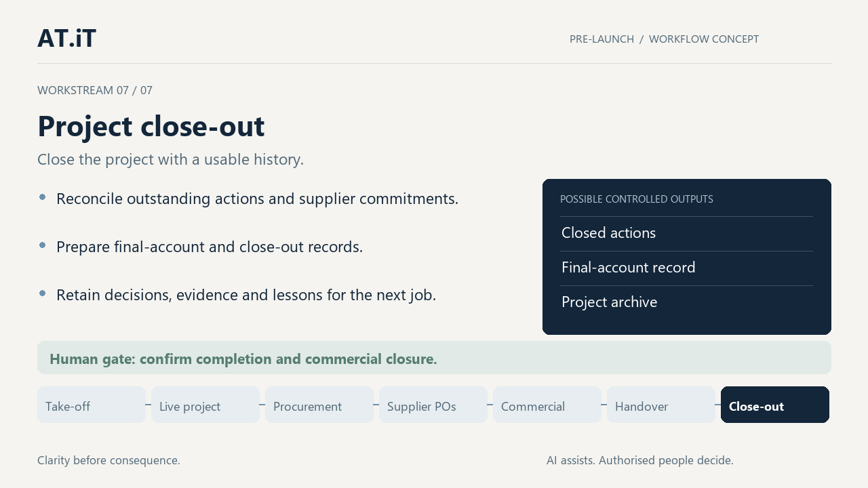Select the Take-off workflow step
Image resolution: width=868 pixels, height=488 pixels.
pos(92,405)
